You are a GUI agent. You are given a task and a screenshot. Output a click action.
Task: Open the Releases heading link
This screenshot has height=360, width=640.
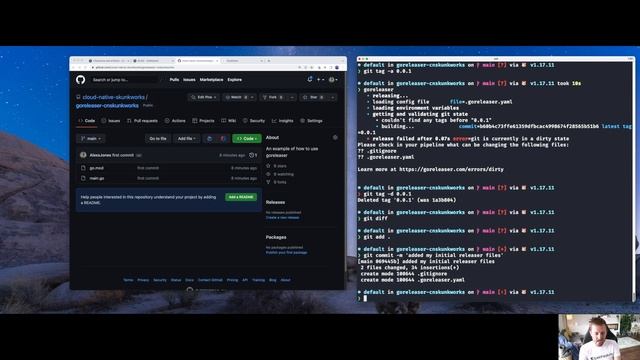276,202
